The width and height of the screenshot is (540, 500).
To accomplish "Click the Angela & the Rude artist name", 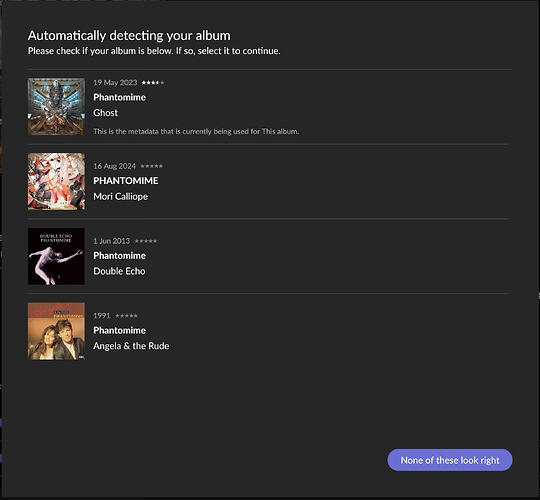I will [131, 346].
